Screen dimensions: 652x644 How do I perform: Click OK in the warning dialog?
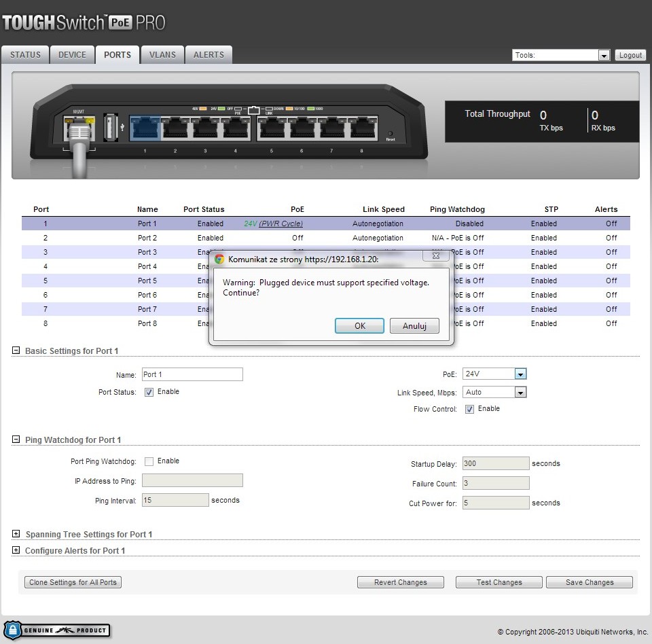(x=360, y=326)
